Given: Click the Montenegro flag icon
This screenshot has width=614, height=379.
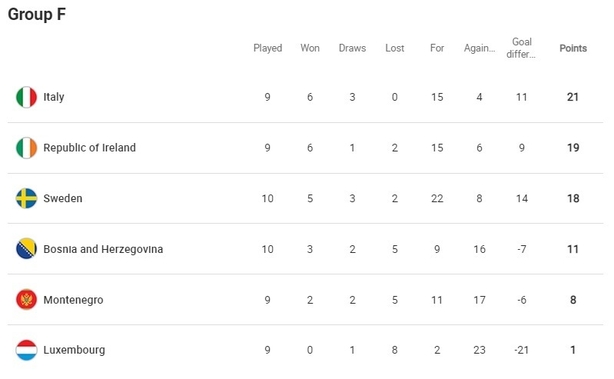Looking at the screenshot, I should point(26,300).
